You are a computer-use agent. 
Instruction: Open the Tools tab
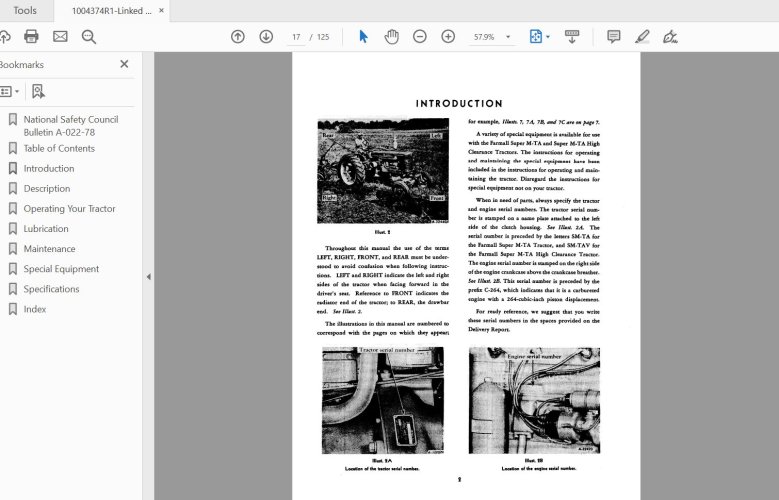[25, 10]
